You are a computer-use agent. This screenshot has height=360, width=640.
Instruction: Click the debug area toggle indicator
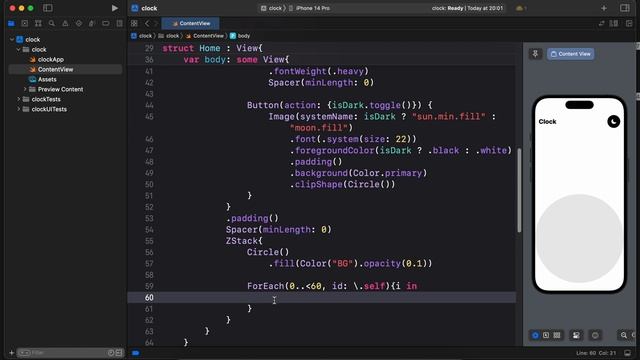pyautogui.click(x=136, y=353)
